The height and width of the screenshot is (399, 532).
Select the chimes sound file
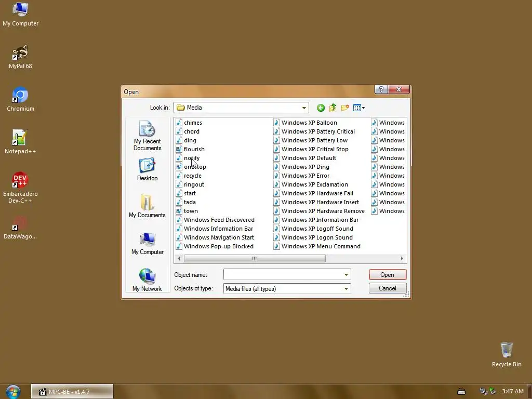189,123
